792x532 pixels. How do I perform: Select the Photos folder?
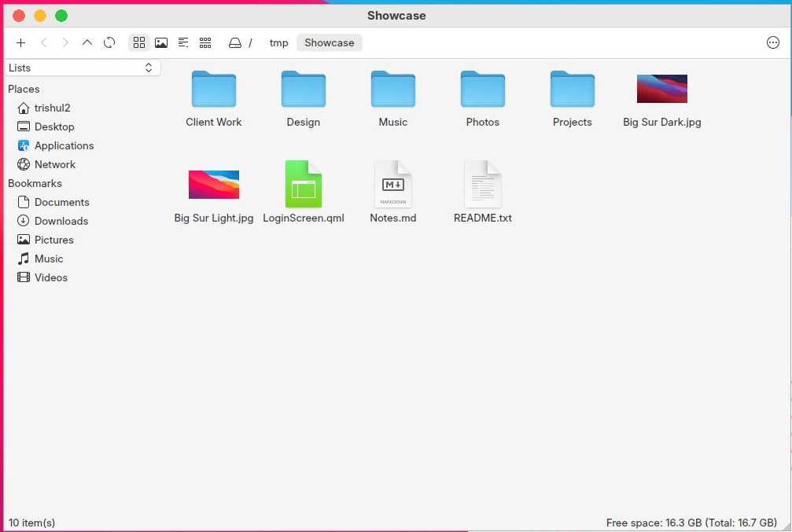click(482, 99)
